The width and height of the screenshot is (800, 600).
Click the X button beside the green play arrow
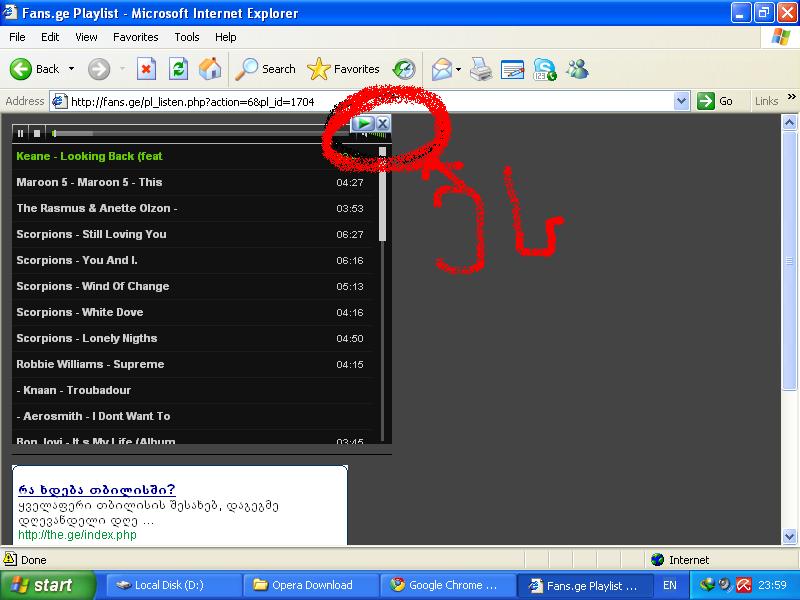coord(383,123)
